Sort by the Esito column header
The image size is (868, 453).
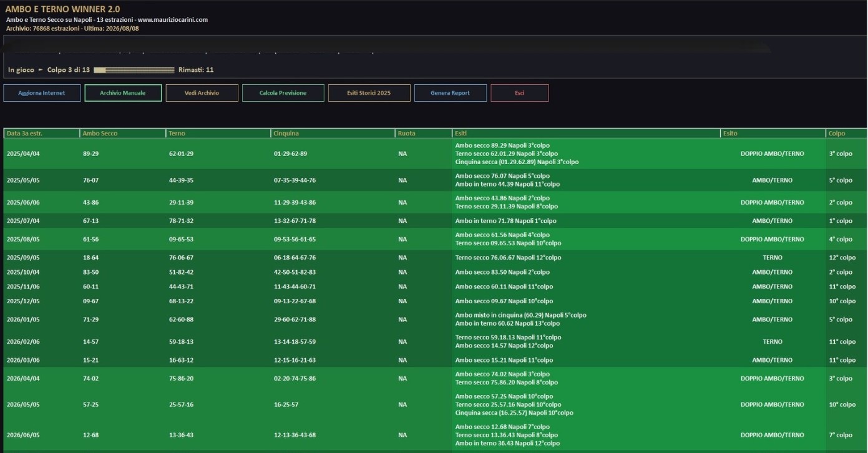[x=773, y=134]
